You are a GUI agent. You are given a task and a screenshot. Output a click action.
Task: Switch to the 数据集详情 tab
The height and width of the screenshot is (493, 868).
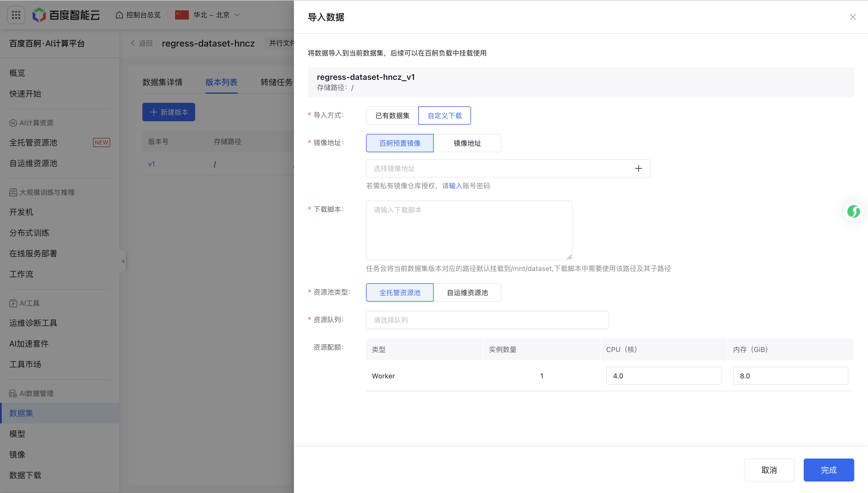point(163,82)
